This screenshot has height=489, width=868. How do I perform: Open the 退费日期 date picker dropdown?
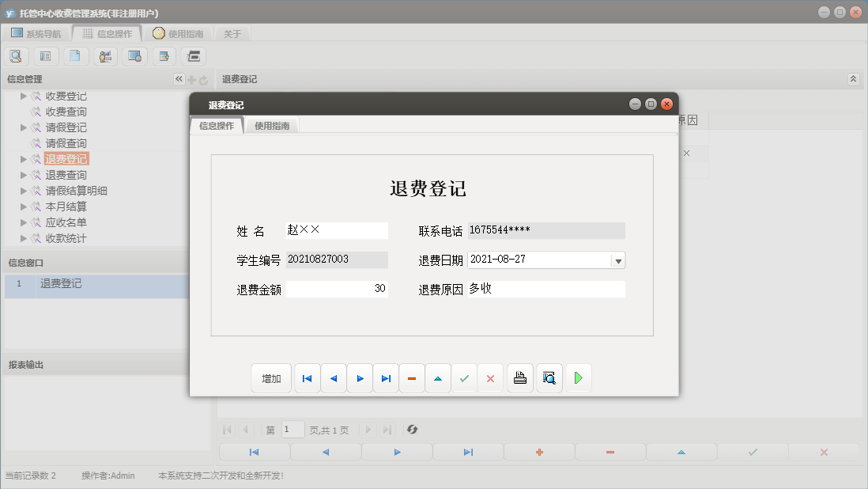click(x=618, y=260)
